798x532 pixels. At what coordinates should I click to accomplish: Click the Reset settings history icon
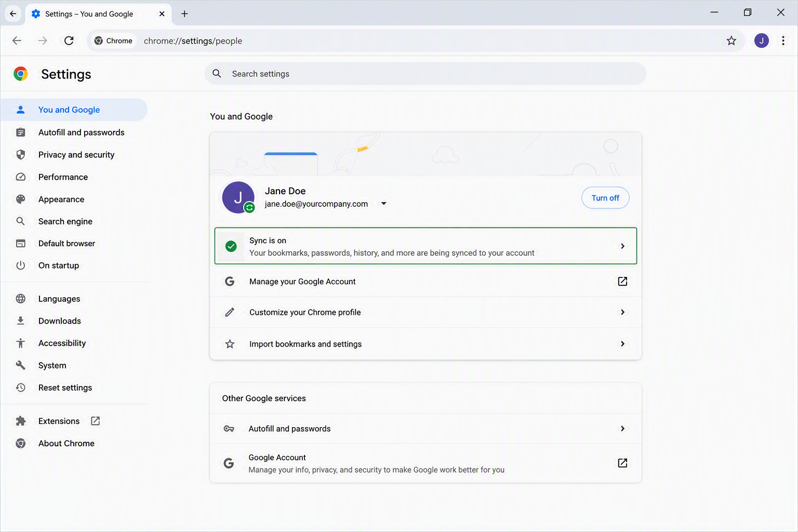(x=21, y=388)
